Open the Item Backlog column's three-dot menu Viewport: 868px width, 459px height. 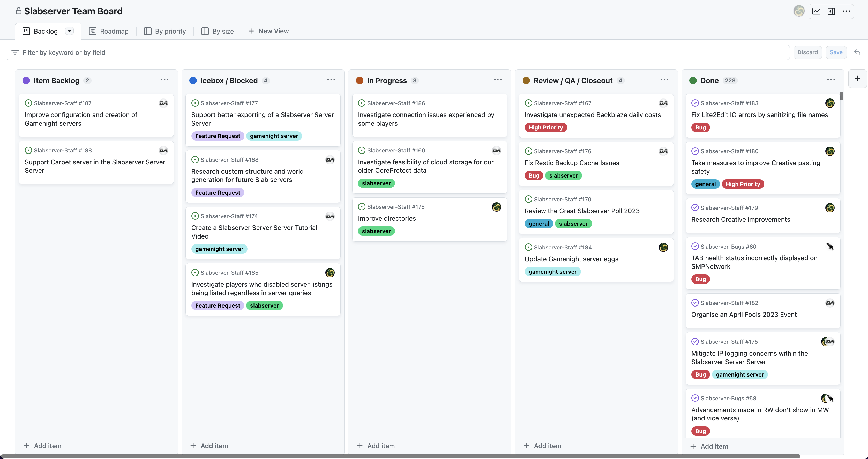(x=164, y=80)
